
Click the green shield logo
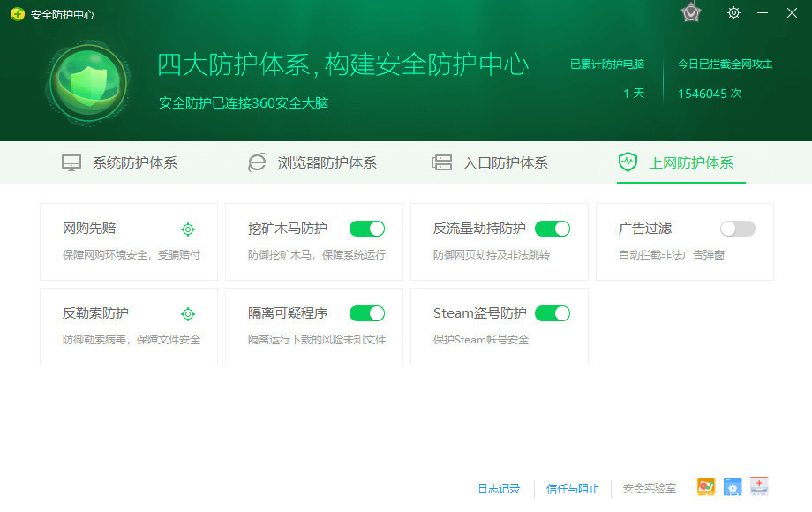click(x=87, y=82)
